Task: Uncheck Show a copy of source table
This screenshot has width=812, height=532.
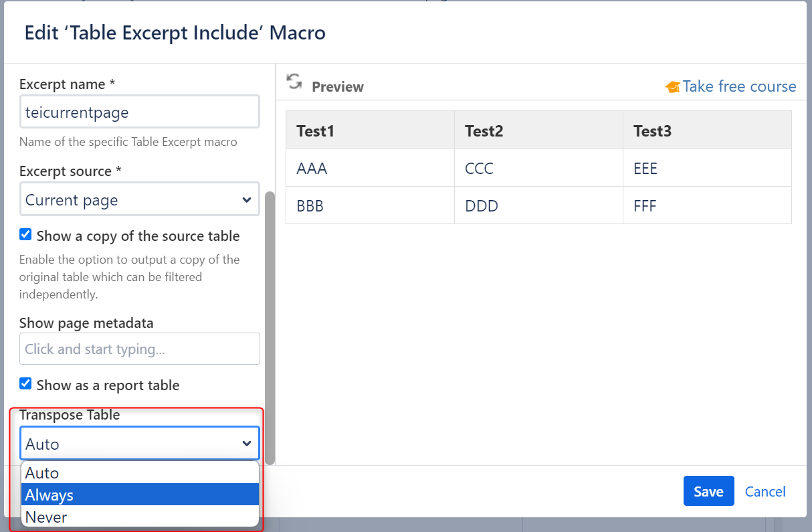Action: point(25,235)
